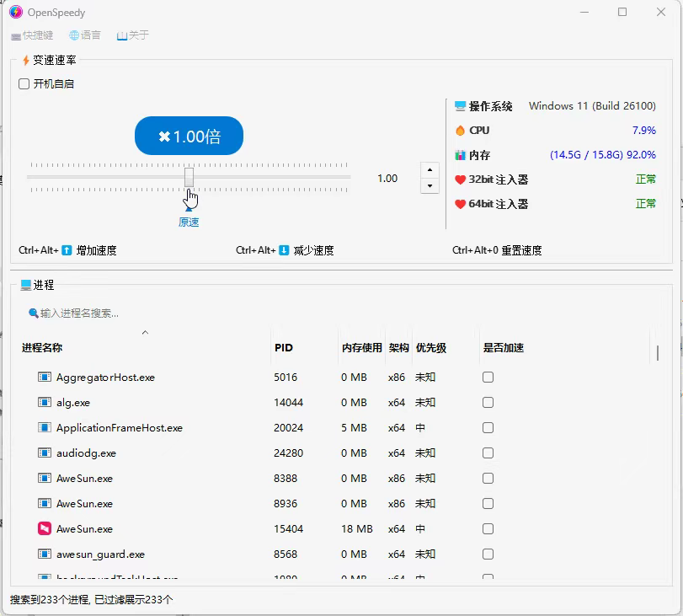Click the OpenSpeedy logo in the title bar
The image size is (683, 616).
pos(17,12)
